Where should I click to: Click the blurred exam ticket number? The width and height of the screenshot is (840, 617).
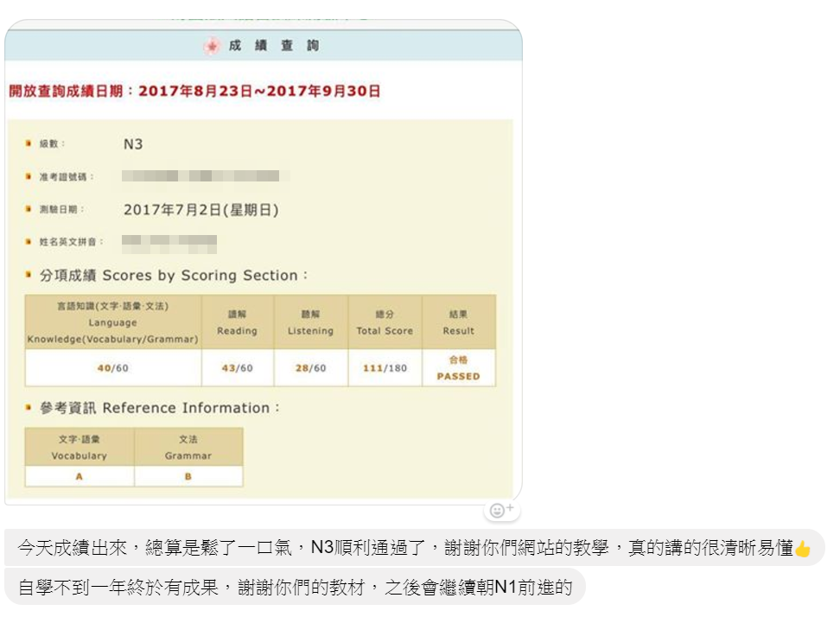(x=200, y=176)
